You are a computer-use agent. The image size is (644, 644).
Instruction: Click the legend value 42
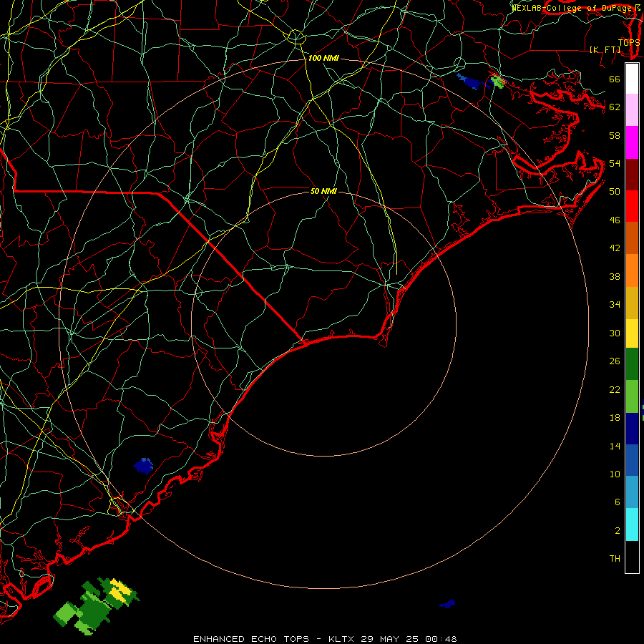[615, 248]
